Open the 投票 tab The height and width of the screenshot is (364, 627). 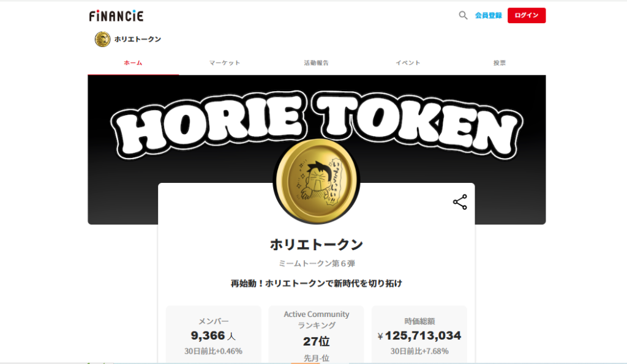(x=500, y=63)
